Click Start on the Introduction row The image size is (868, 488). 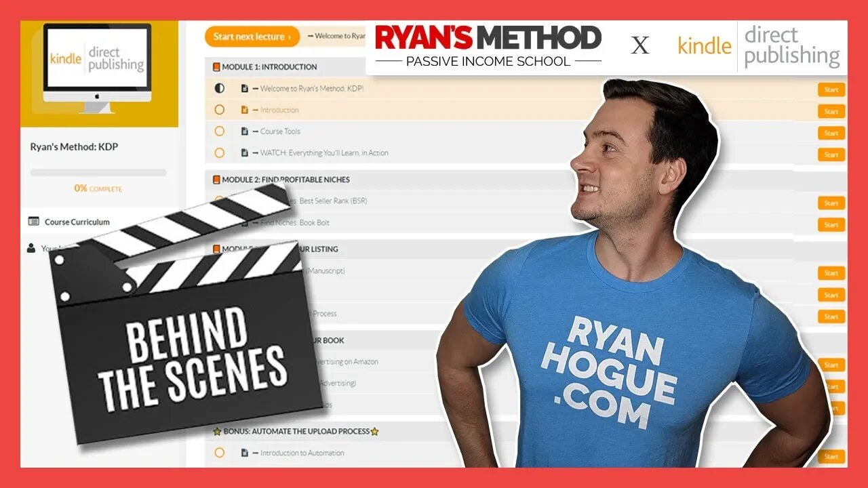tap(831, 111)
